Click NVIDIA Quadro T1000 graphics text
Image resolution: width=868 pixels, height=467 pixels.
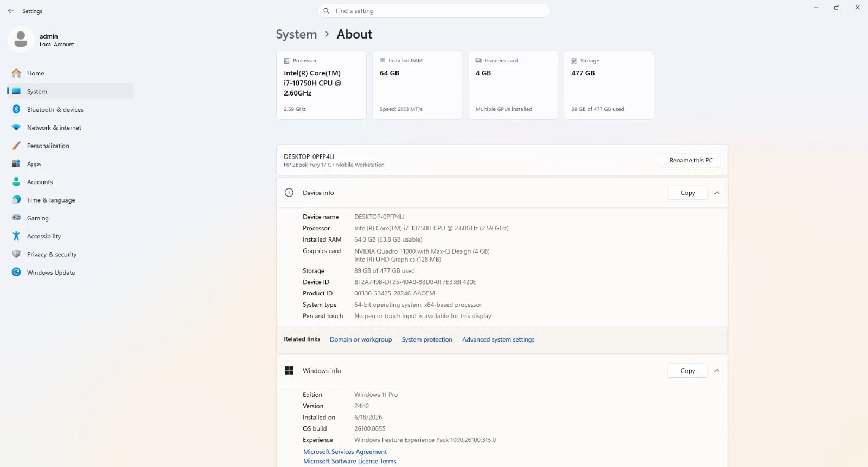(x=422, y=251)
